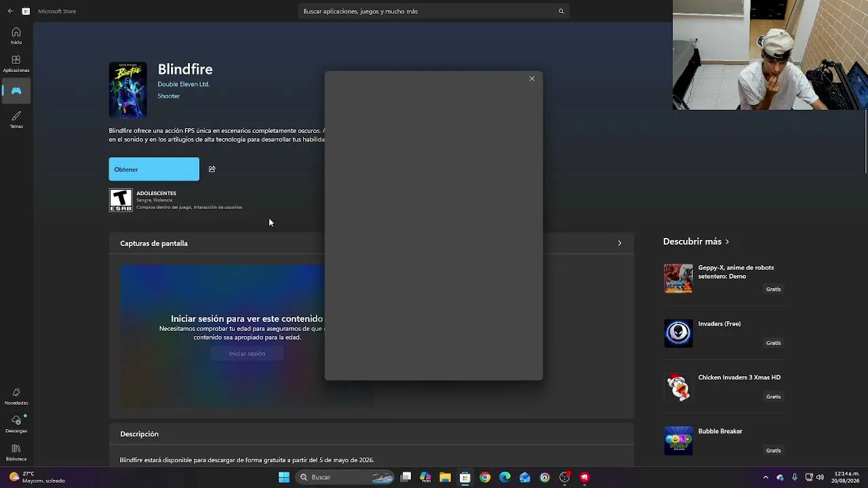Click the Microsoft Store taskbar icon
Viewport: 868px width, 488px height.
coord(465,477)
